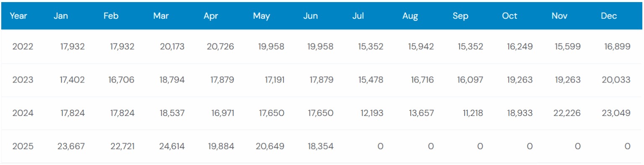Viewport: 644px width, 165px height.
Task: Click the Year column header
Action: pyautogui.click(x=18, y=16)
